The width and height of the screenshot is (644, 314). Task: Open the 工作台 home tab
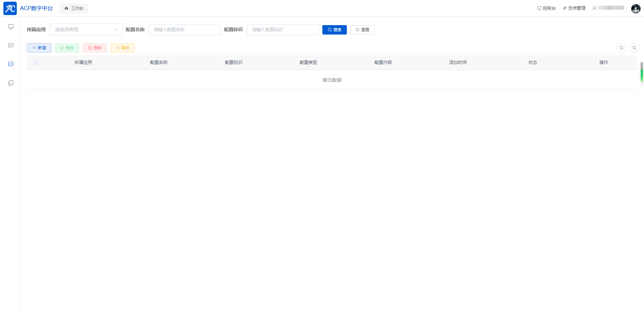[x=74, y=8]
